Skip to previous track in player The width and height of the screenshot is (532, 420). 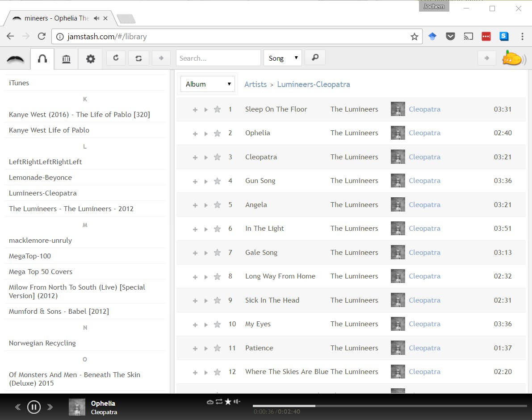point(17,407)
